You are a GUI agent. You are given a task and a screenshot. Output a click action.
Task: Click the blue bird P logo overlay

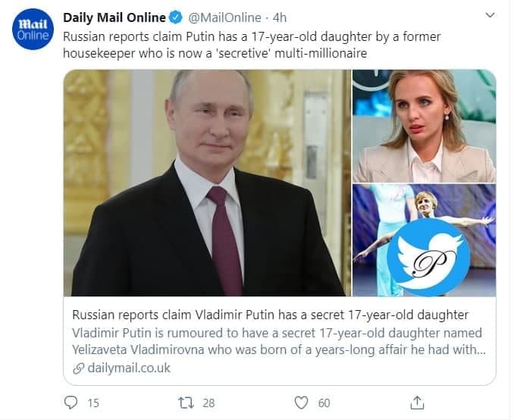(x=428, y=258)
